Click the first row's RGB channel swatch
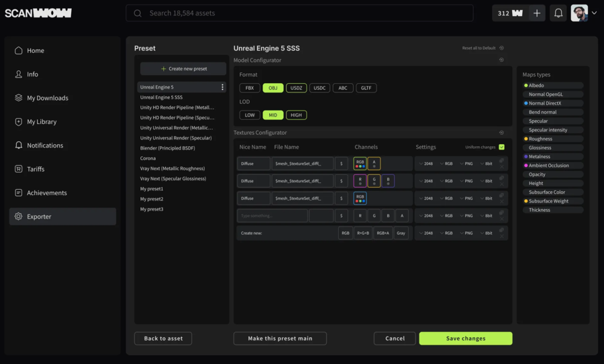 (x=360, y=164)
